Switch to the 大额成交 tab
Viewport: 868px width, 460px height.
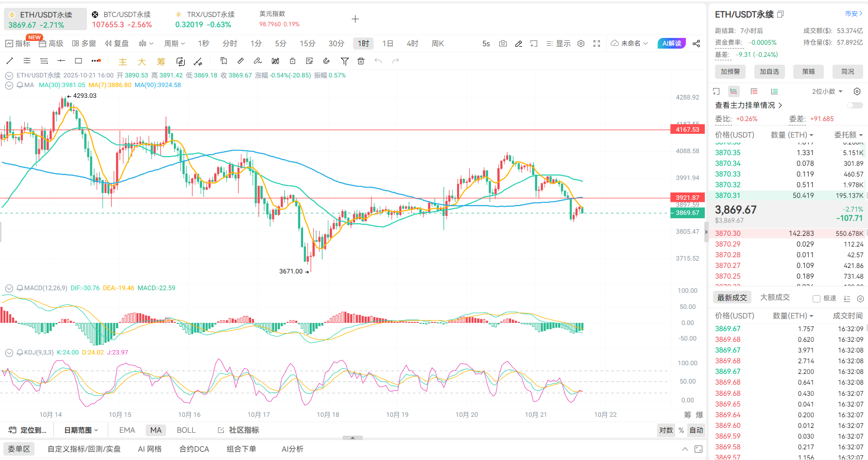[x=775, y=298]
